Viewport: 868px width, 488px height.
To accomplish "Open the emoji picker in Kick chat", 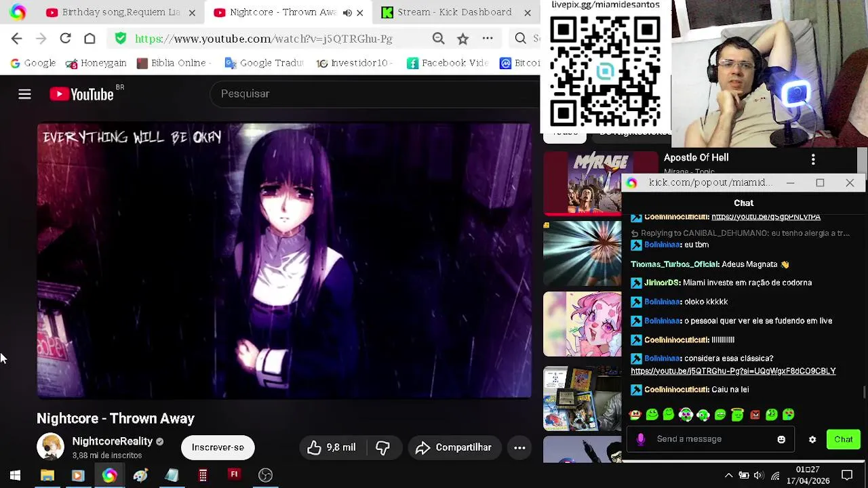I will pos(781,439).
